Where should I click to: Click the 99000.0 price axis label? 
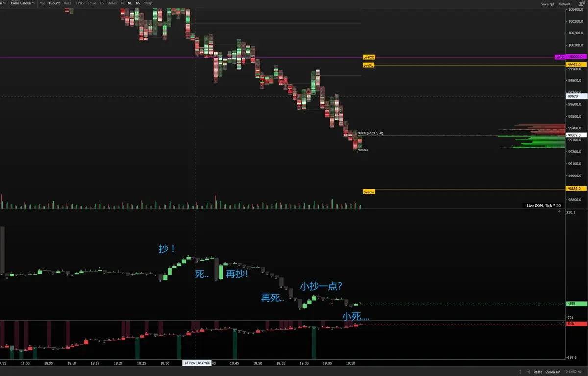pos(575,176)
